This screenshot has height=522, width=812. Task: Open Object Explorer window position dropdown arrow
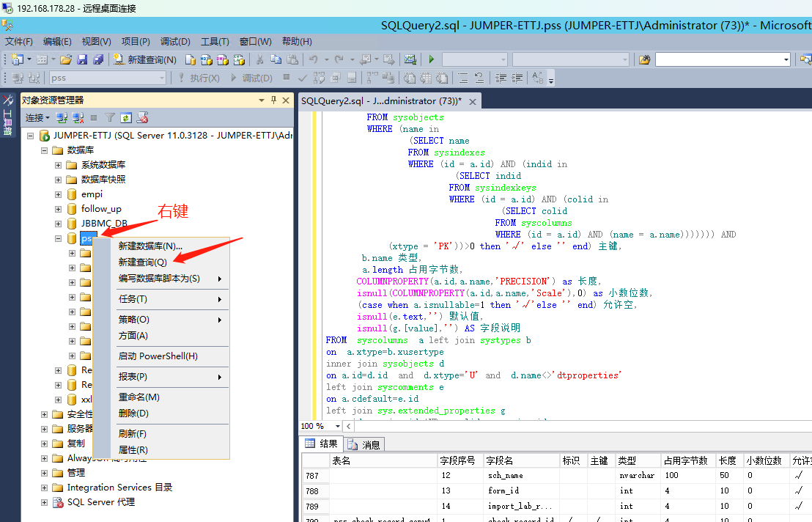point(262,100)
